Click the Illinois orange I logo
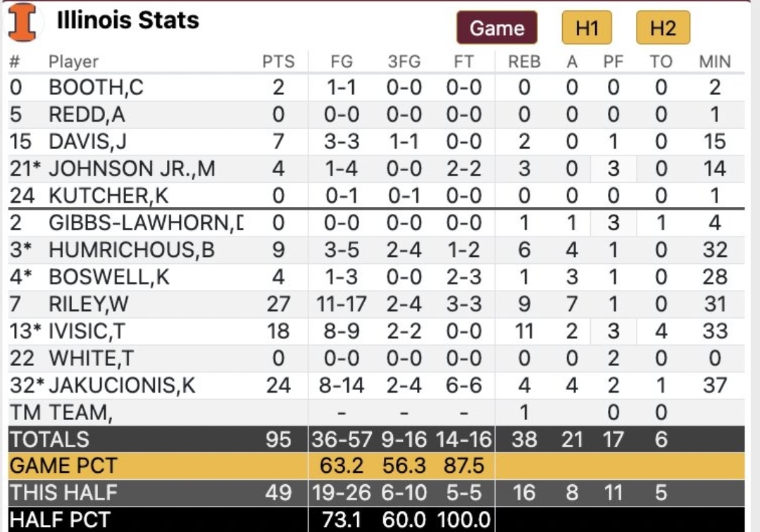The height and width of the screenshot is (532, 760). click(23, 23)
